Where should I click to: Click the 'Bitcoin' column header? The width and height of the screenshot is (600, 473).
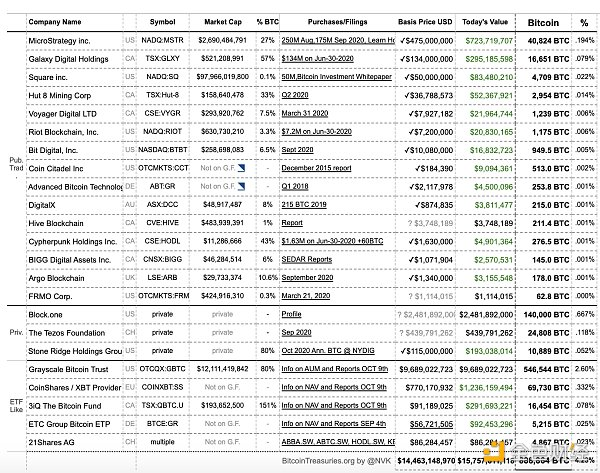click(543, 23)
